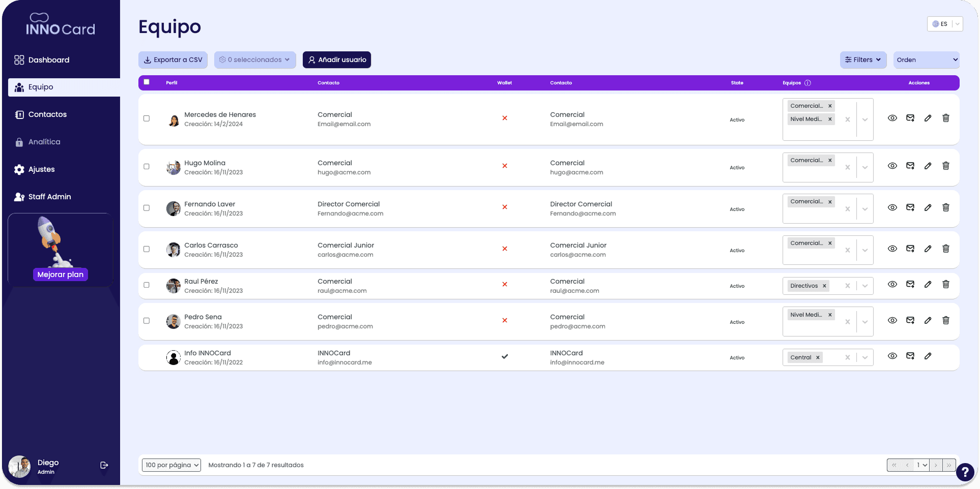980x489 pixels.
Task: Open the page number selector
Action: (921, 465)
